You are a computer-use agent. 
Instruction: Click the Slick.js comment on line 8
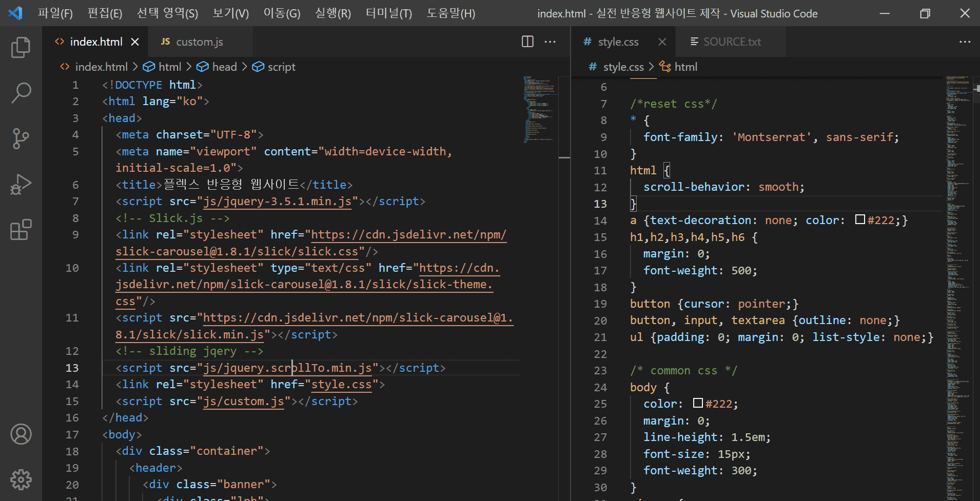pos(172,218)
